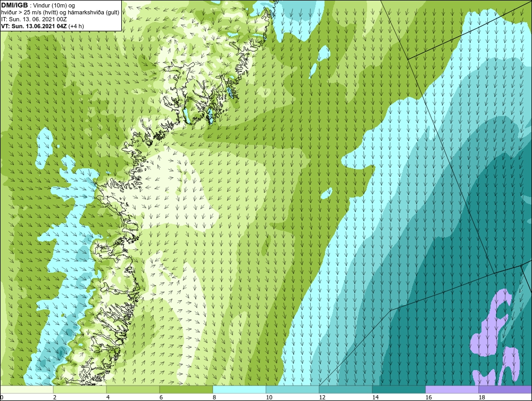Click the DMI/IGB title text
532x401 pixels.
click(14, 5)
